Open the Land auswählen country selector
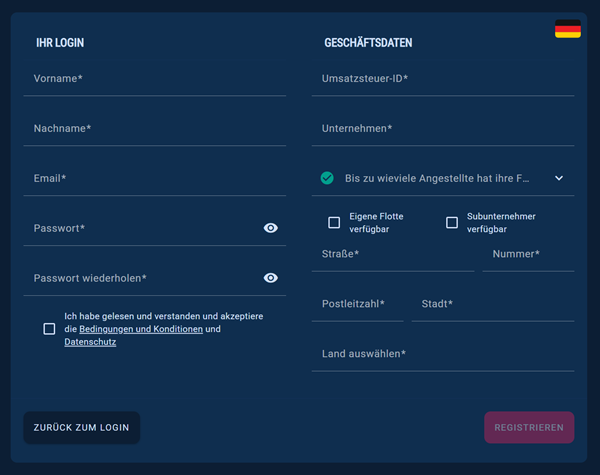The image size is (600, 475). (442, 354)
